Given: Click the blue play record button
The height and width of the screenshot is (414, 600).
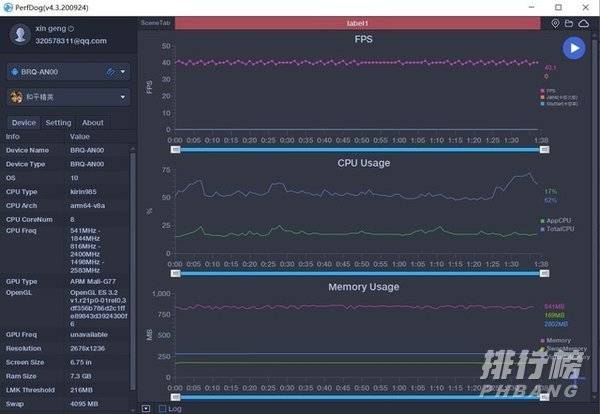Looking at the screenshot, I should click(574, 48).
